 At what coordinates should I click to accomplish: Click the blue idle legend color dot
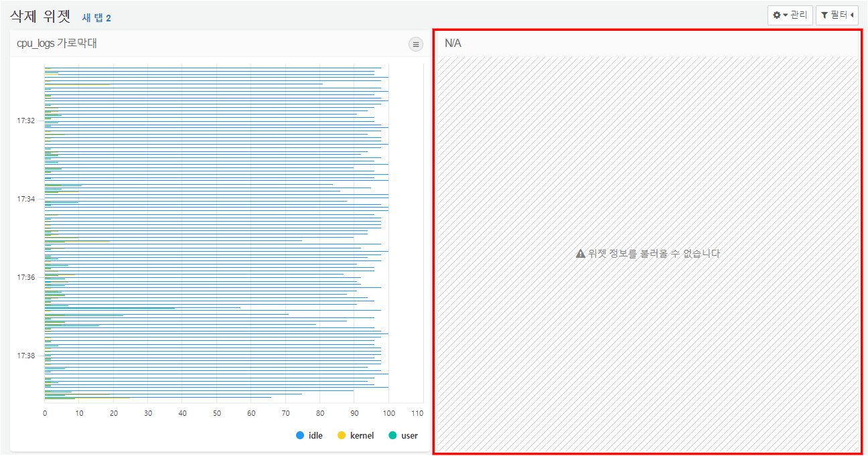click(300, 435)
